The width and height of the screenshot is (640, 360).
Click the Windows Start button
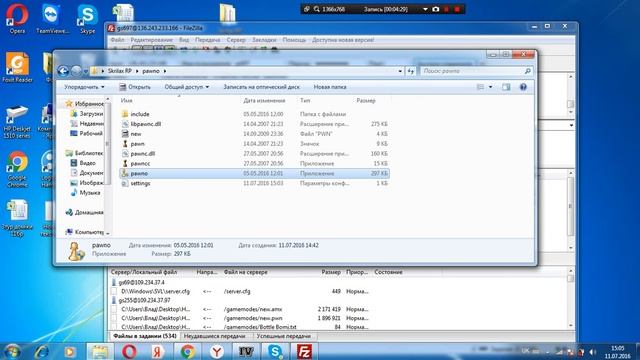tap(12, 351)
